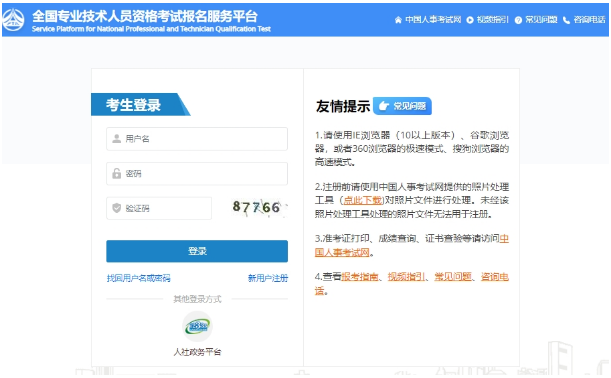Open the 找回用户名或密码 link
611x378 pixels.
coord(139,278)
